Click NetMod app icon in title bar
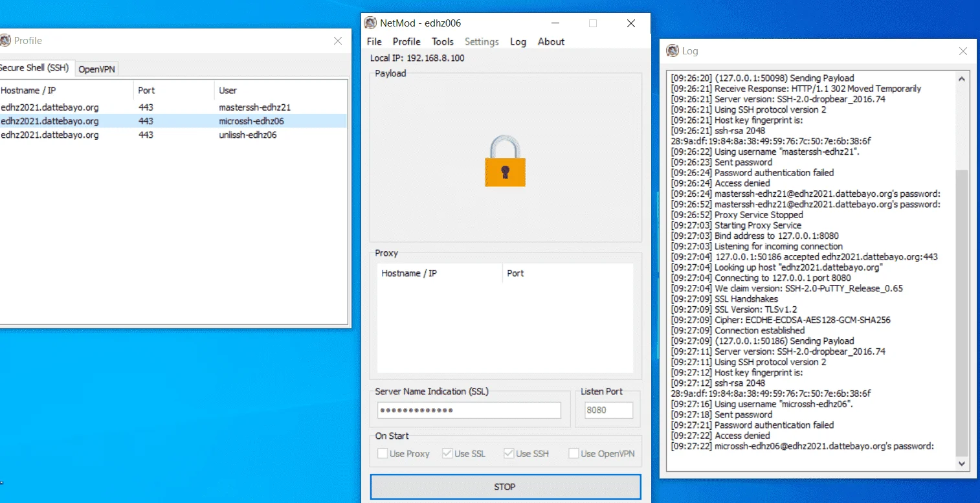The width and height of the screenshot is (980, 503). tap(370, 23)
